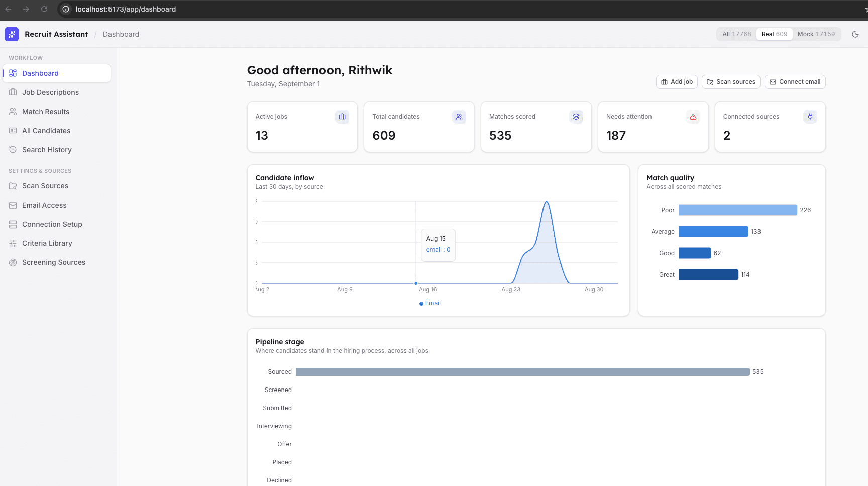Image resolution: width=868 pixels, height=486 pixels.
Task: Open the Matches scored 535 card
Action: (x=536, y=127)
